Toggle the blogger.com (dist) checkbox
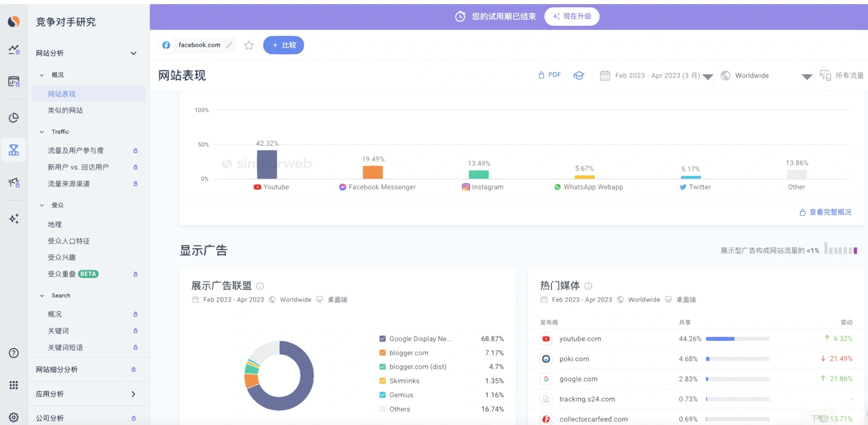This screenshot has width=868, height=425. click(x=382, y=367)
